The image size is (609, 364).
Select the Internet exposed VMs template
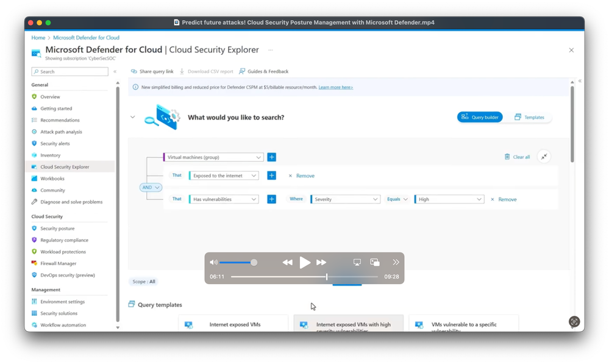(233, 324)
